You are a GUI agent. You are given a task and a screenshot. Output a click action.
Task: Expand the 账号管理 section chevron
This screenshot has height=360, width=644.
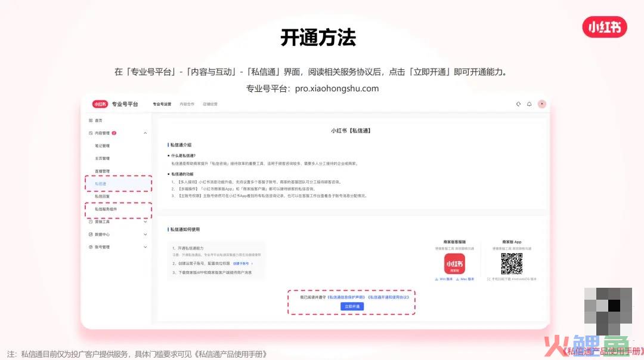[145, 247]
